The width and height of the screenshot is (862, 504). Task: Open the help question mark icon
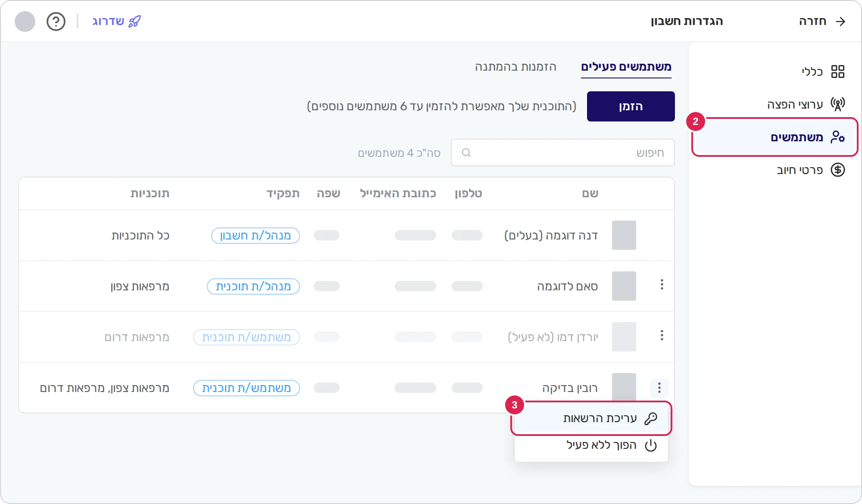click(56, 22)
